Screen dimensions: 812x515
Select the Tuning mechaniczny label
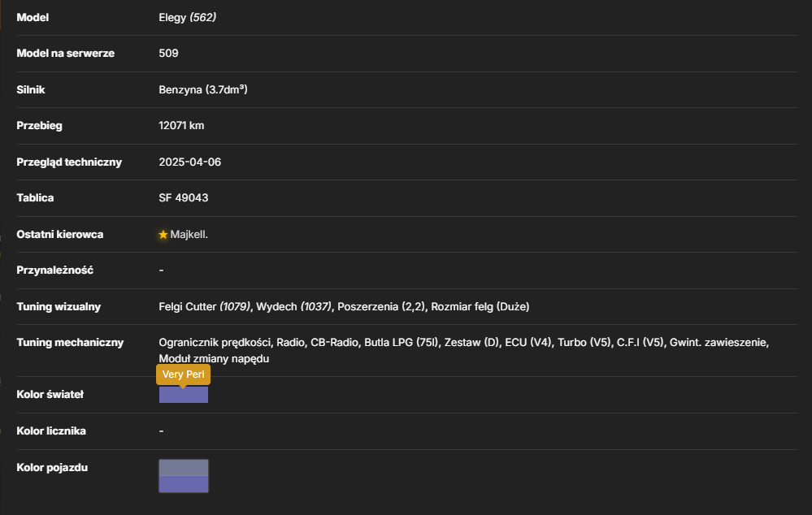coord(70,343)
